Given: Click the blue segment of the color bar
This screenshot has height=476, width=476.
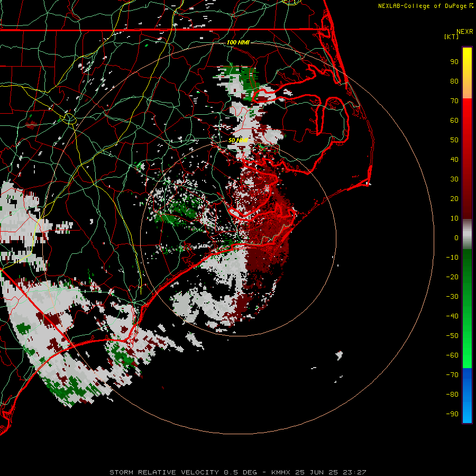Looking at the screenshot, I should point(467,396).
